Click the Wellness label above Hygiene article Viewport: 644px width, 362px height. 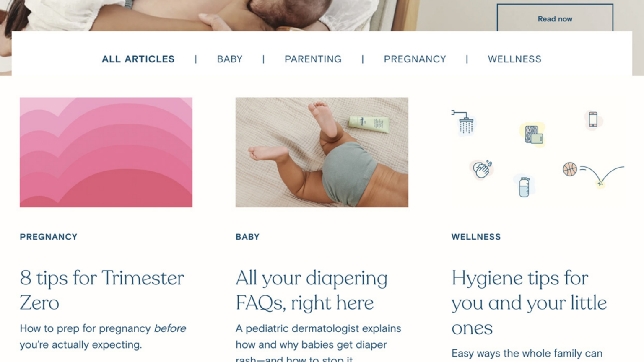(x=476, y=237)
